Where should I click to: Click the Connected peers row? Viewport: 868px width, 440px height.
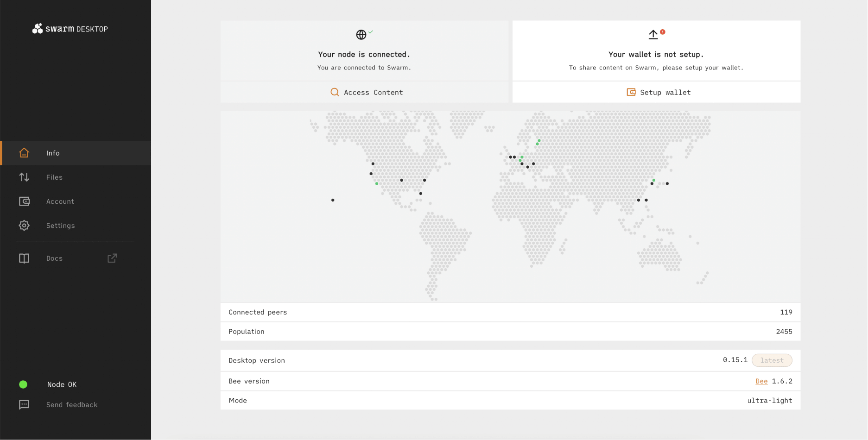tap(510, 312)
